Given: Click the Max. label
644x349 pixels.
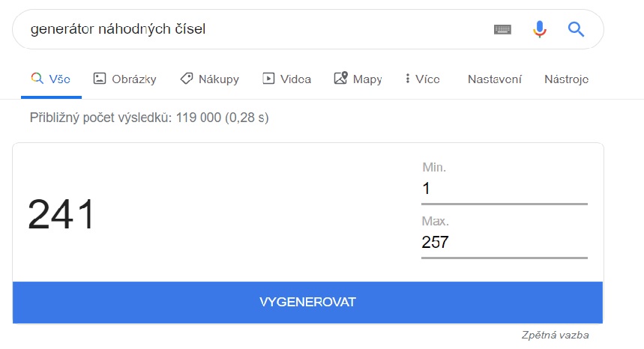Looking at the screenshot, I should [436, 222].
